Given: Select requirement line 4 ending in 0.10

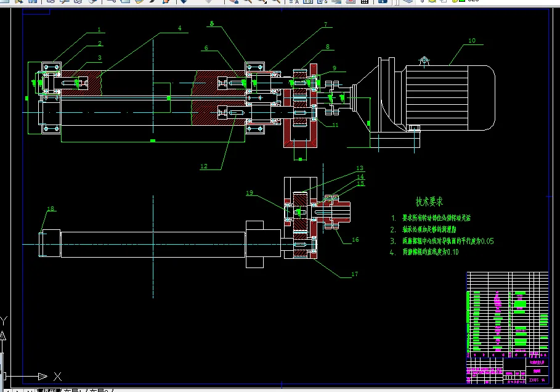Looking at the screenshot, I should tap(424, 252).
